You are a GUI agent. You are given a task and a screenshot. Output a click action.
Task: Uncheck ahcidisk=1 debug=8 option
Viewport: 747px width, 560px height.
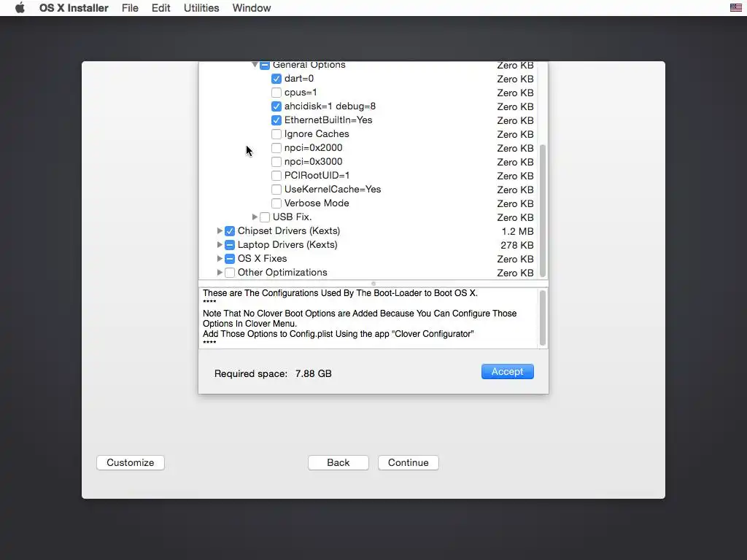[276, 106]
